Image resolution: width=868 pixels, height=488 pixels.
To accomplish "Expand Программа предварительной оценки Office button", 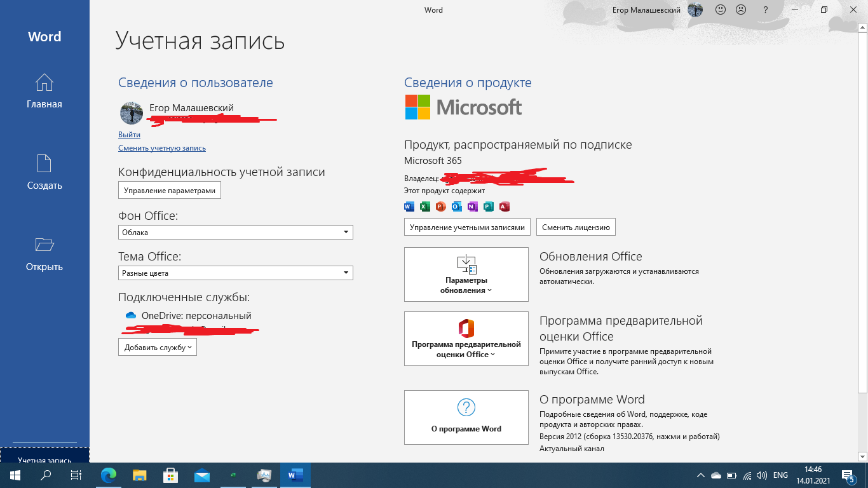I will click(466, 339).
